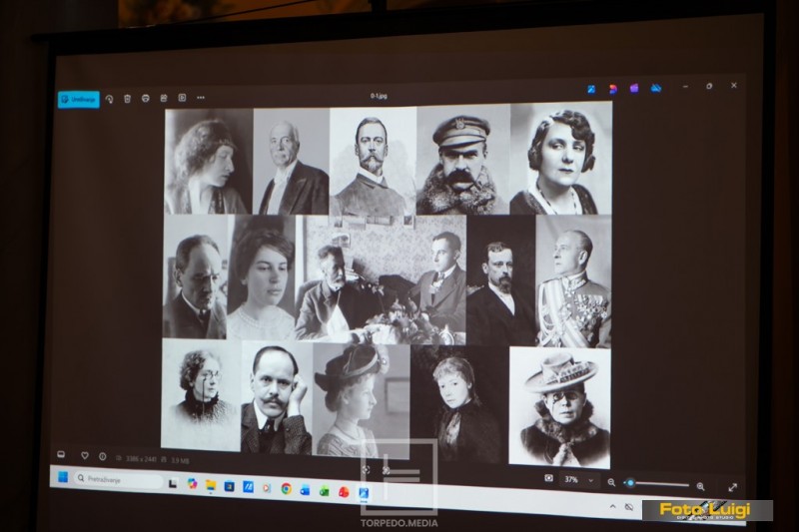
Task: Rotate the image with the rotate icon
Action: (109, 99)
